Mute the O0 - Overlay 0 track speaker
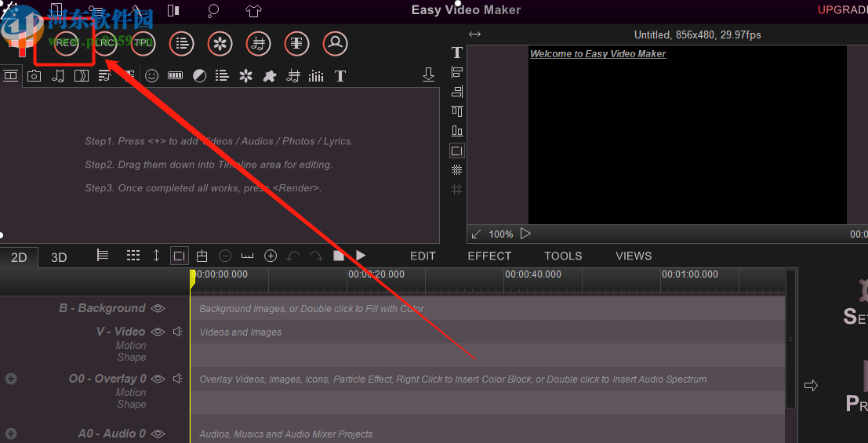Viewport: 868px width, 443px height. pyautogui.click(x=178, y=379)
